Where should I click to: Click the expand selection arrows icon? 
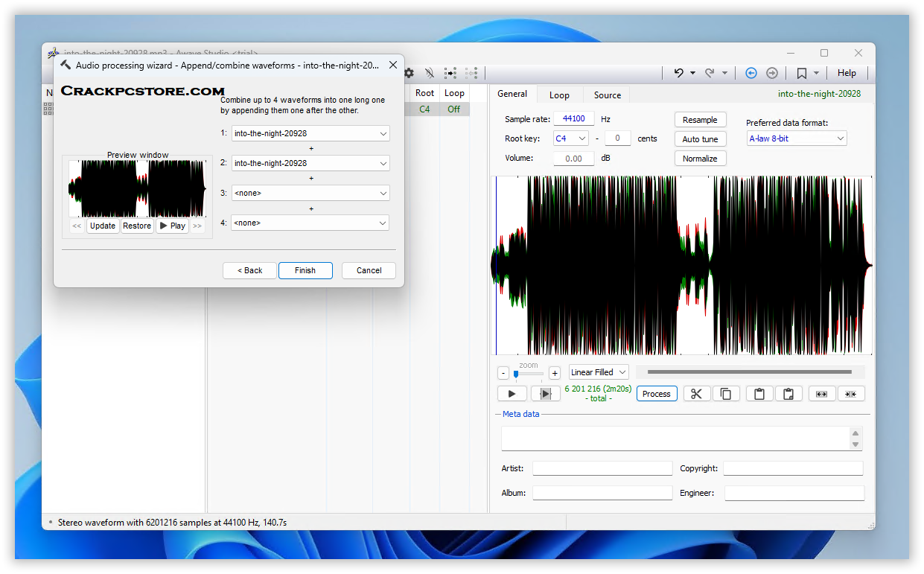click(x=821, y=394)
